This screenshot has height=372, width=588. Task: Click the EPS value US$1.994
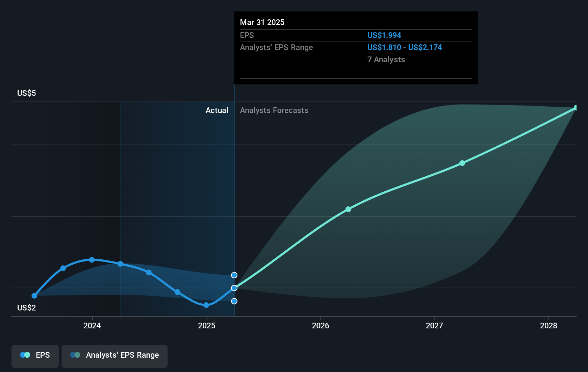tap(384, 35)
